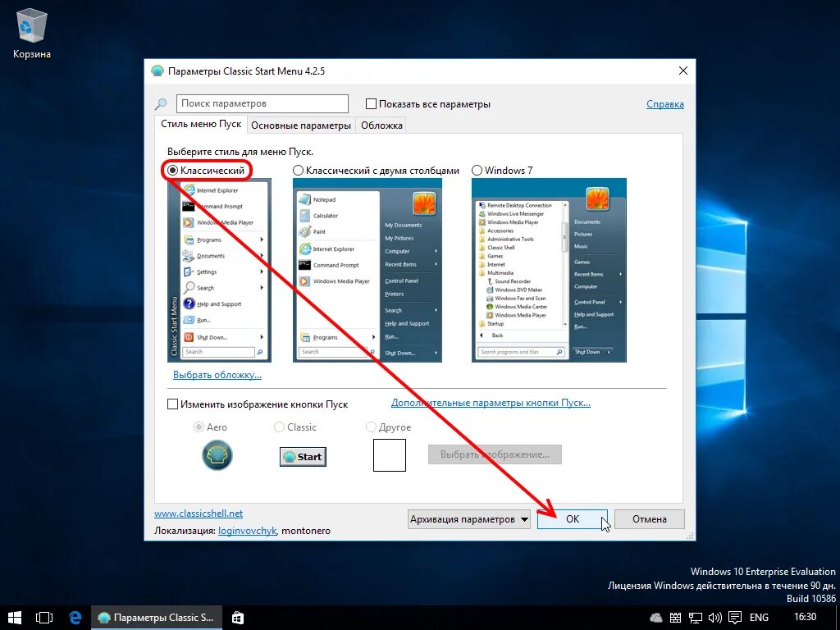Screen dimensions: 840x630
Task: Click the 16:30 taskbar clock
Action: click(805, 617)
